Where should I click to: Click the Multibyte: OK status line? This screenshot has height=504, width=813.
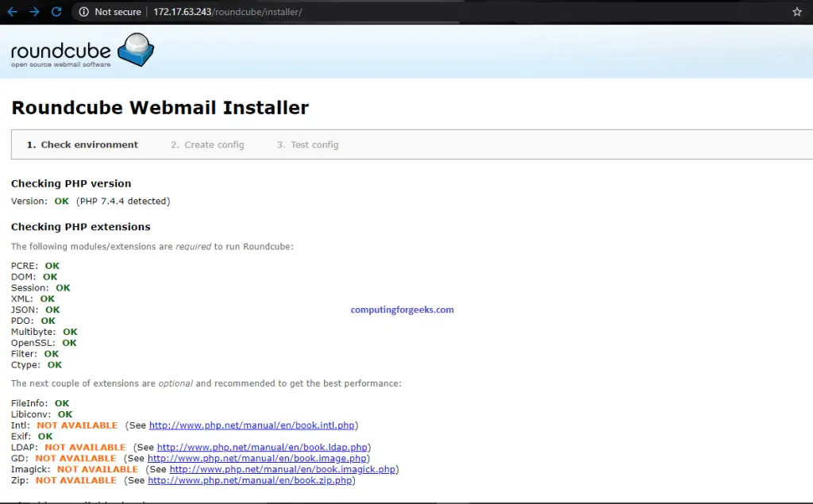click(x=44, y=332)
